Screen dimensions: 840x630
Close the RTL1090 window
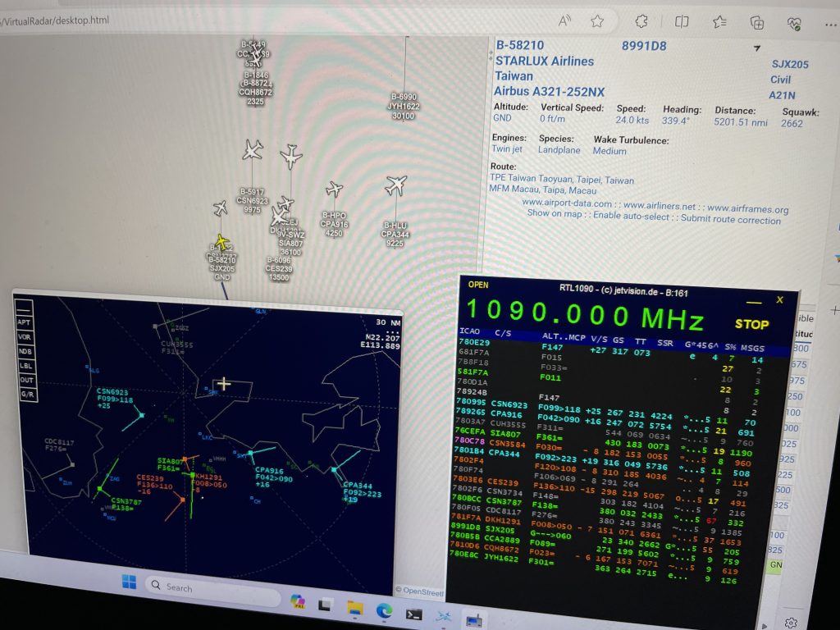click(779, 300)
